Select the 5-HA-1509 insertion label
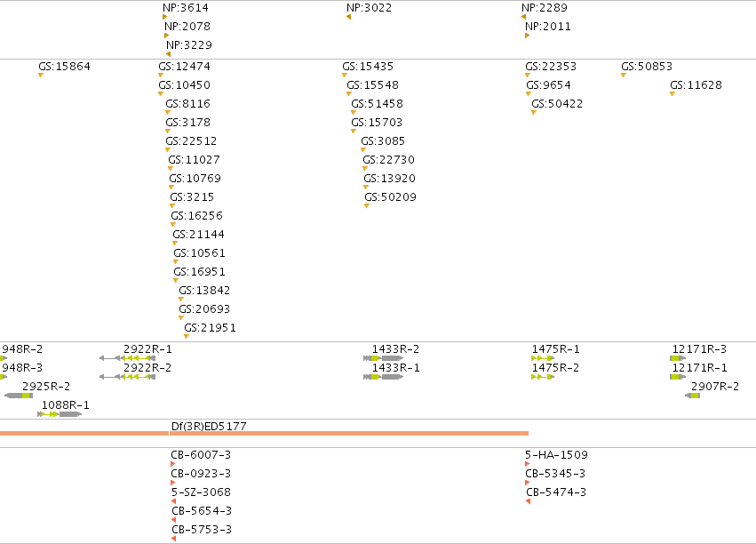This screenshot has height=544, width=756. pos(556,455)
